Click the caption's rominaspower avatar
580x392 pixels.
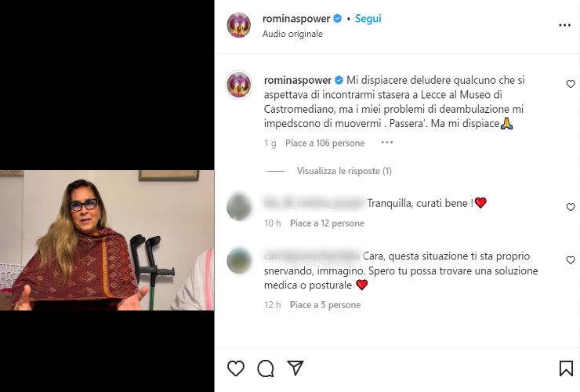[238, 85]
